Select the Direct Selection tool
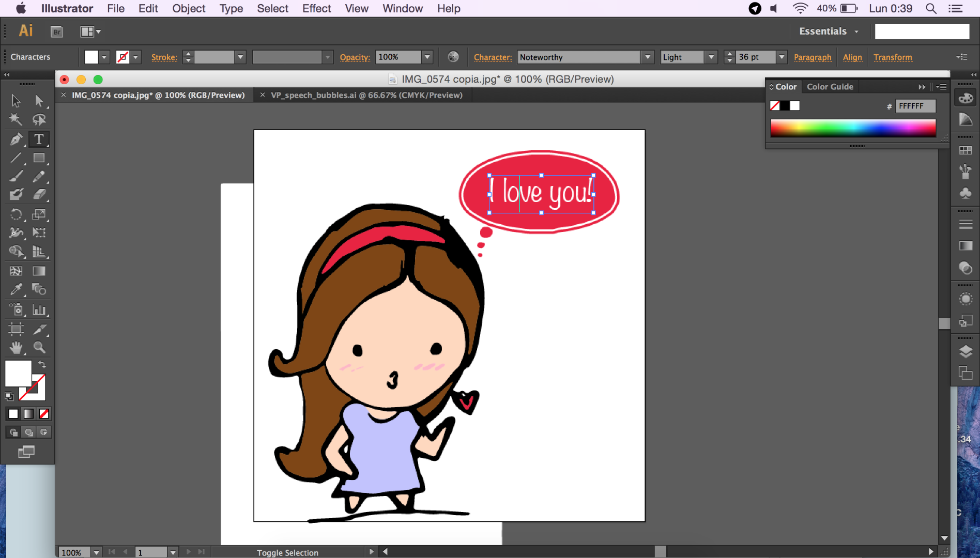The image size is (980, 558). point(39,100)
